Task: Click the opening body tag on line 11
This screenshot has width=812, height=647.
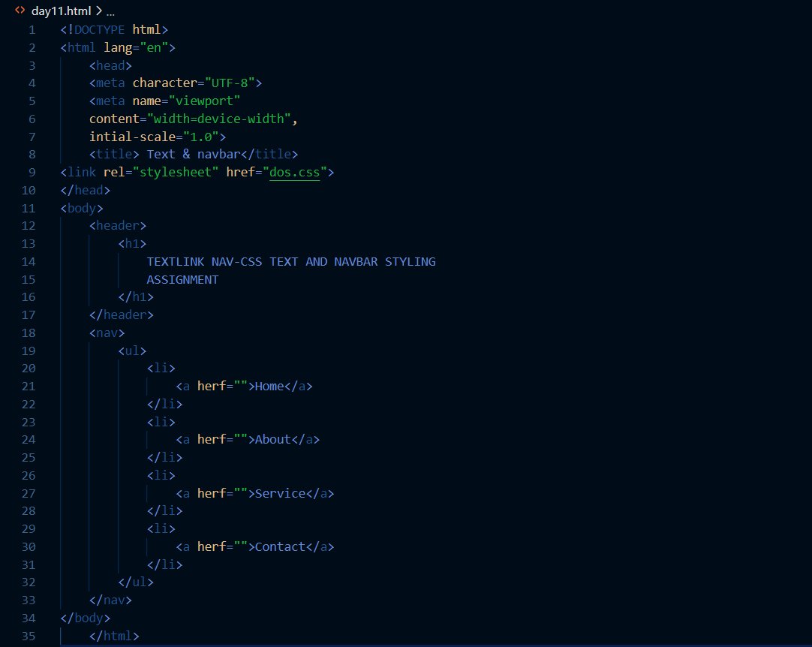Action: coord(82,208)
